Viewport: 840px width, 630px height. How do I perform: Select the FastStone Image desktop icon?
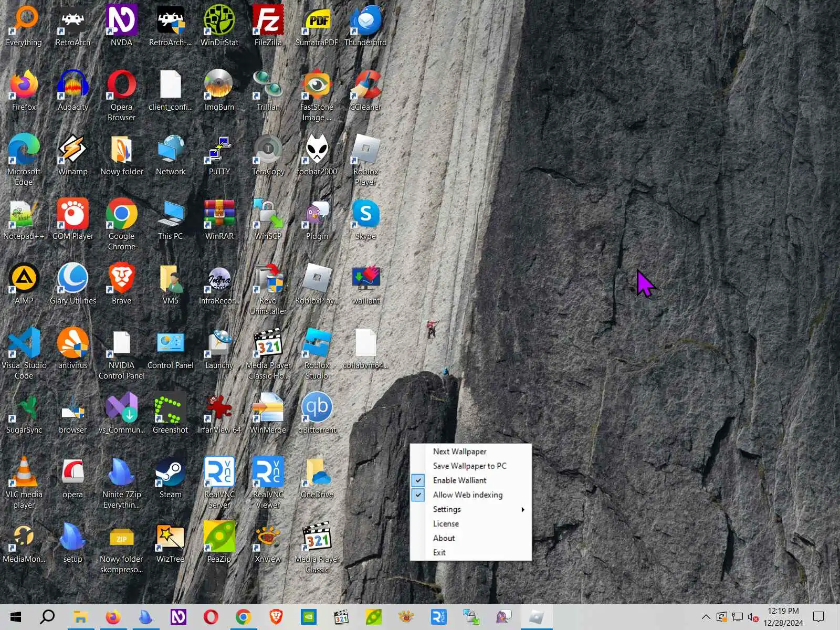tap(317, 95)
